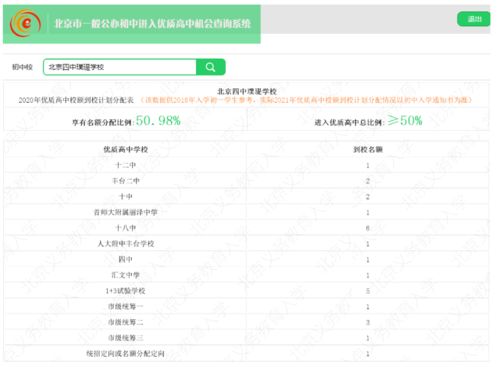Select the 市级统筹二 row
Screen dimensions: 499x367
click(247, 322)
